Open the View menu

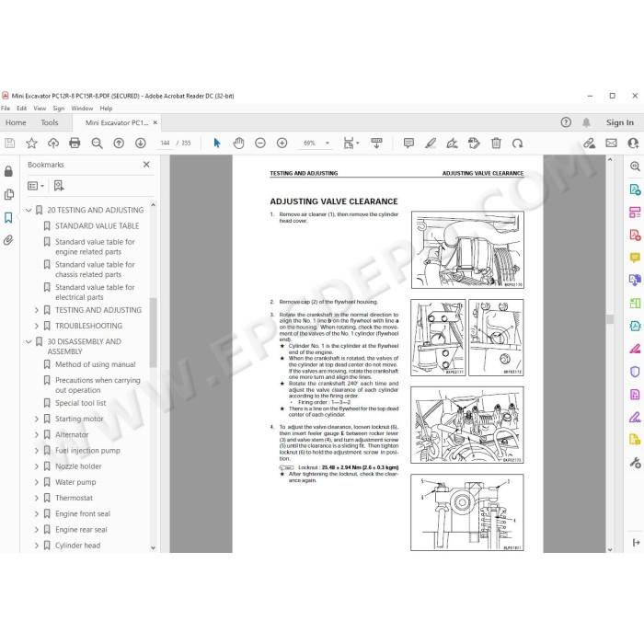40,109
